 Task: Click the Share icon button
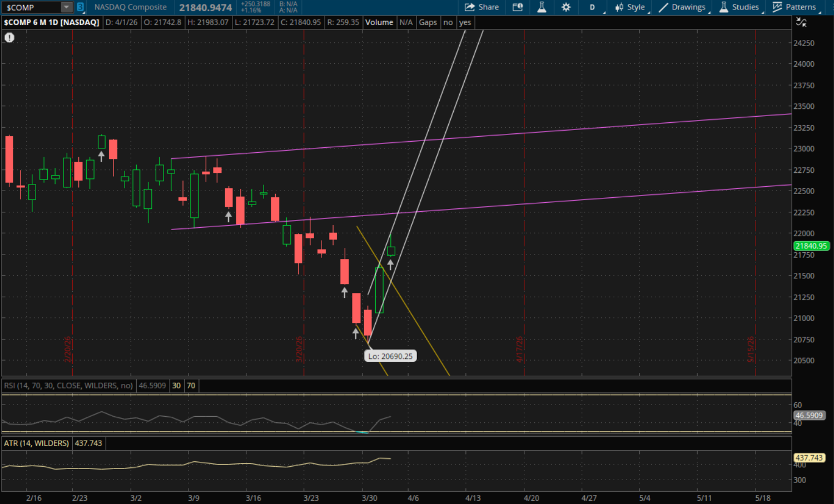pos(481,7)
